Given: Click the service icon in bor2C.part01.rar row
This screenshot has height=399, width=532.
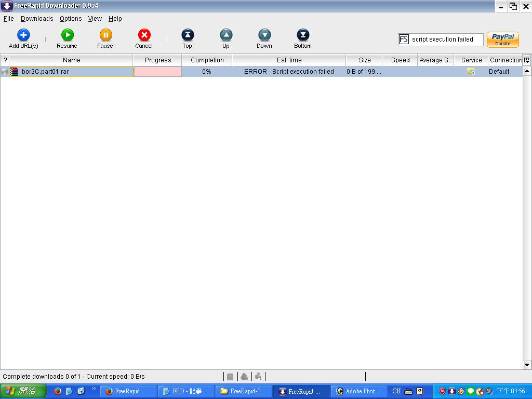Looking at the screenshot, I should pos(471,72).
